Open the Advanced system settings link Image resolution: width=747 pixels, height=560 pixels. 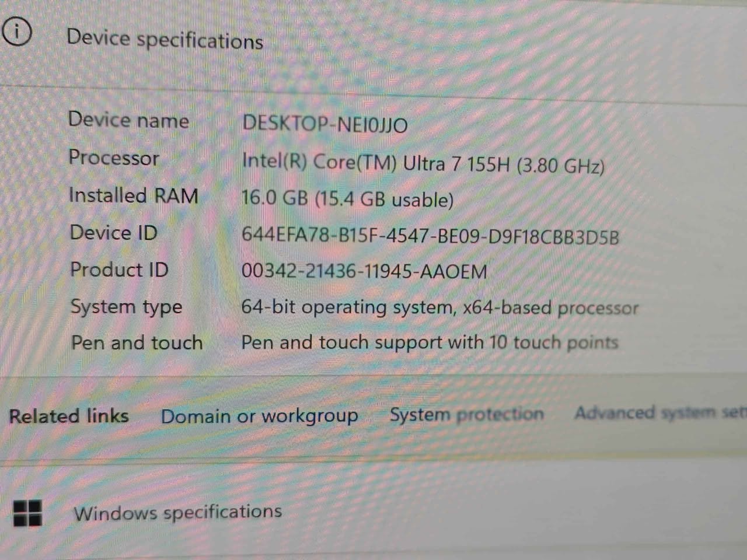(x=661, y=412)
